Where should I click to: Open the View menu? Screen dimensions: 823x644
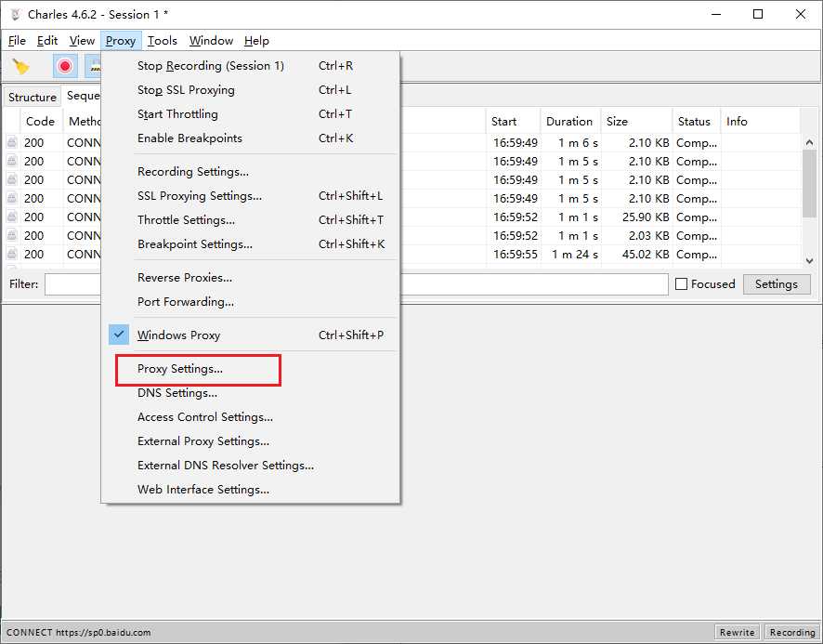[82, 41]
